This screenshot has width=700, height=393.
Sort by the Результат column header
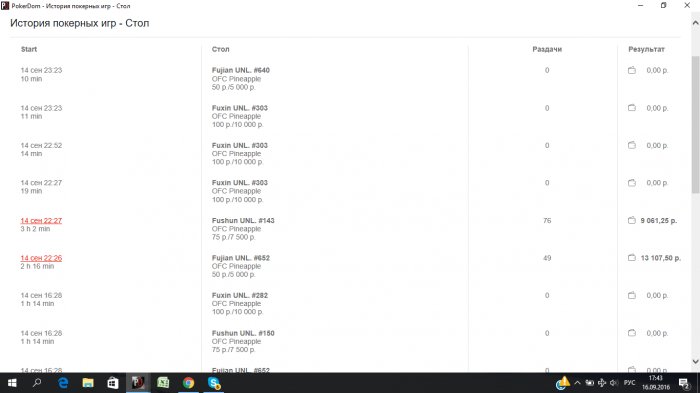pos(646,49)
